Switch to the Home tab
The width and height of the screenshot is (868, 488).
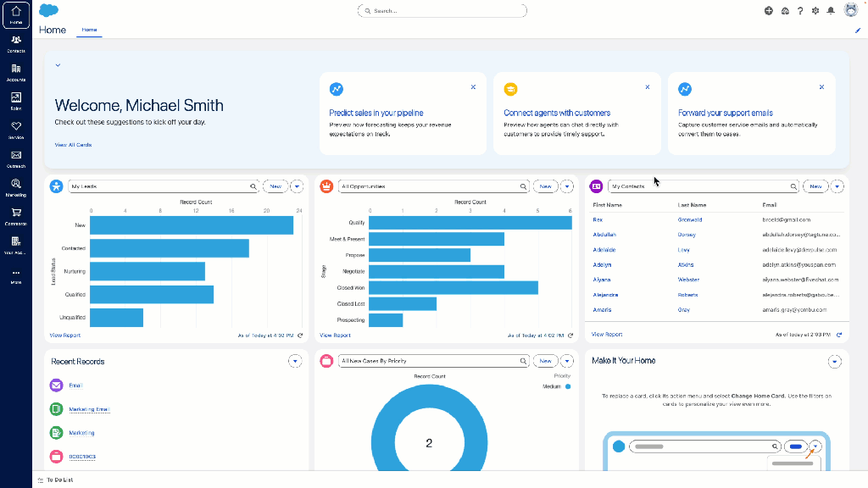tap(89, 29)
